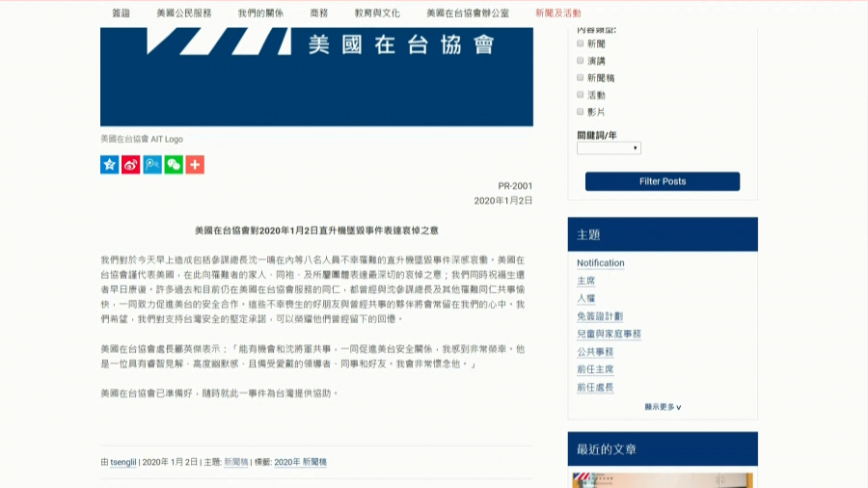Check the 新聞 content type box
This screenshot has height=488, width=868.
[x=581, y=43]
